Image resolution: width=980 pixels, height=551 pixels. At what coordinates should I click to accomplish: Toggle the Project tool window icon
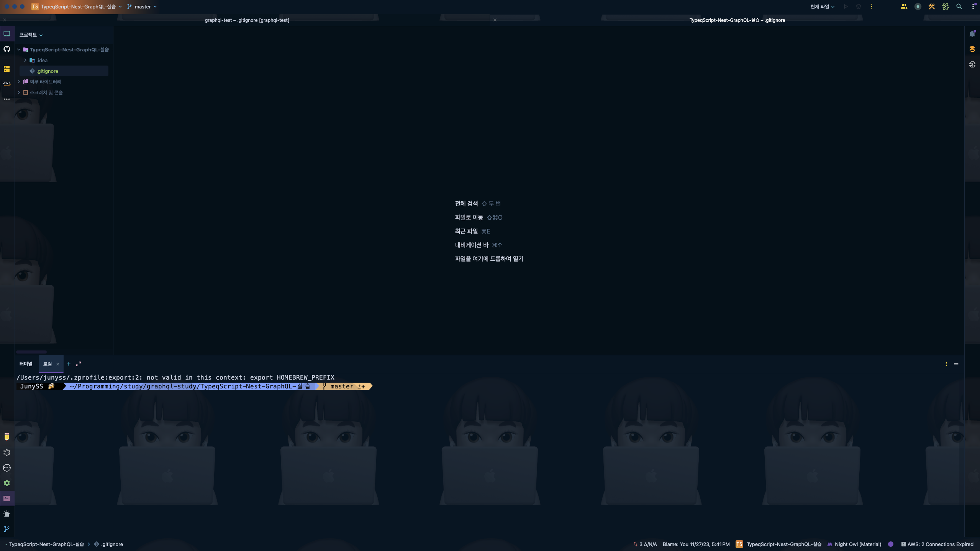tap(7, 34)
